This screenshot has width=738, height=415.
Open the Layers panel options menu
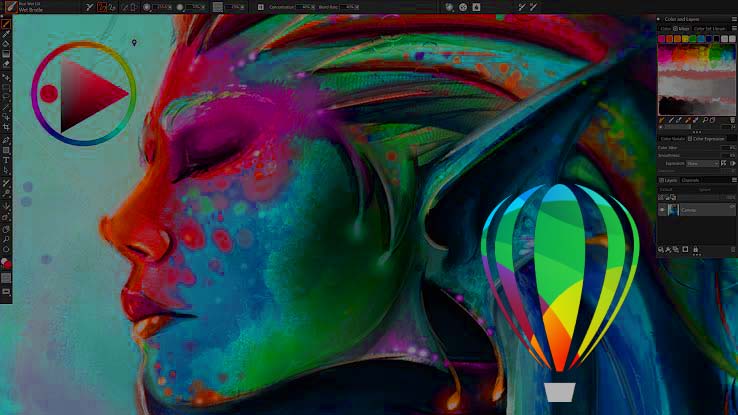click(732, 180)
